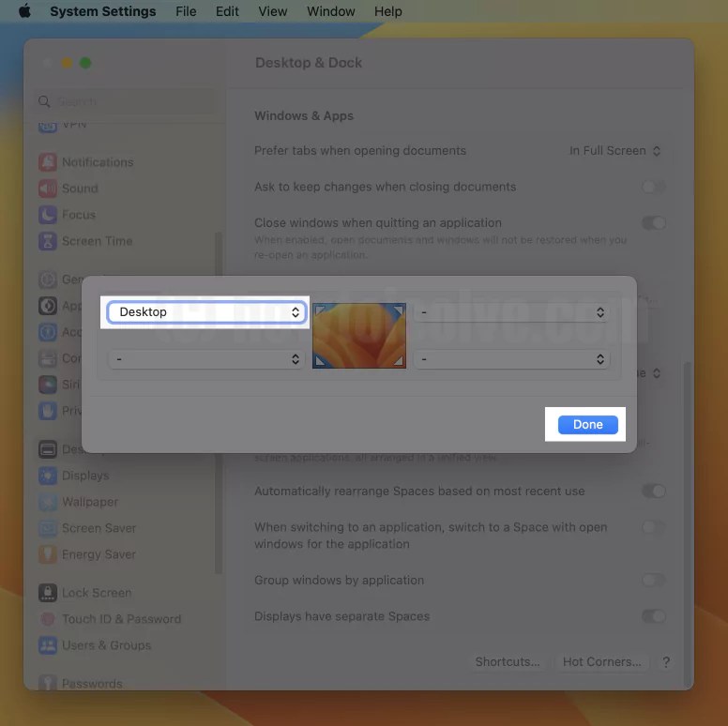Click the Hot Corners... button
Screen dimensions: 728x726
(x=601, y=661)
